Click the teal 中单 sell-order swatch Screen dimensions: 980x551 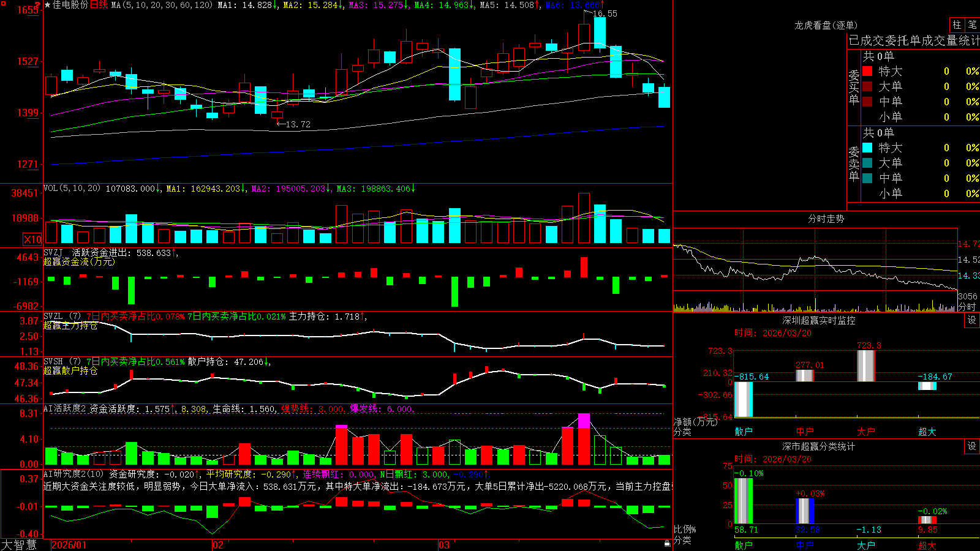tap(867, 178)
